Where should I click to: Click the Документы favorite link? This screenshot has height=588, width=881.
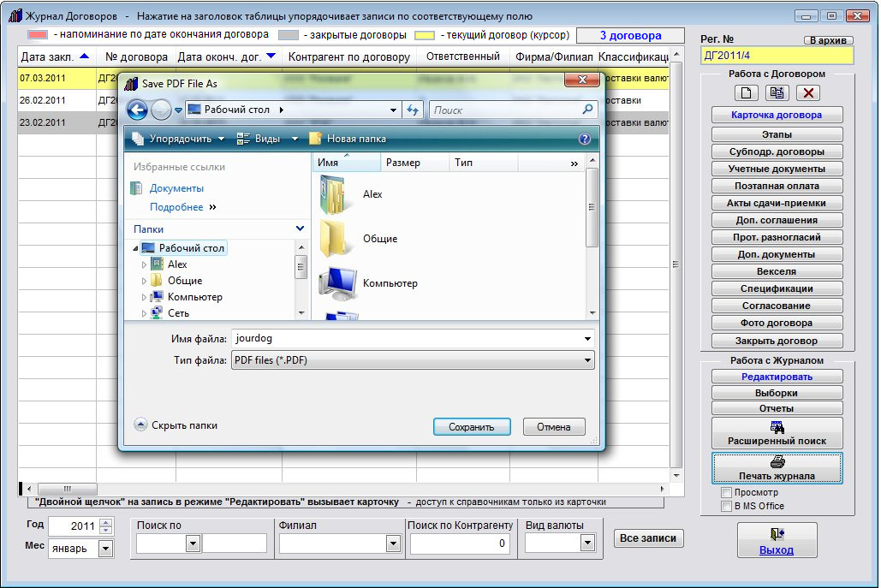click(x=176, y=188)
